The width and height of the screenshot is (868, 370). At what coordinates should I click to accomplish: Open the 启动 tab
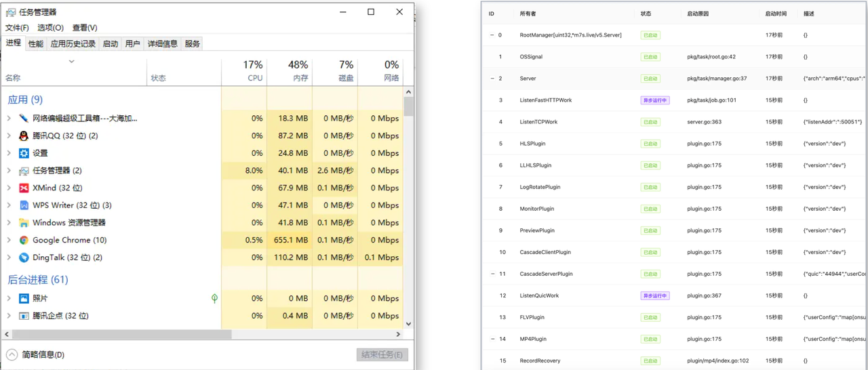click(110, 44)
